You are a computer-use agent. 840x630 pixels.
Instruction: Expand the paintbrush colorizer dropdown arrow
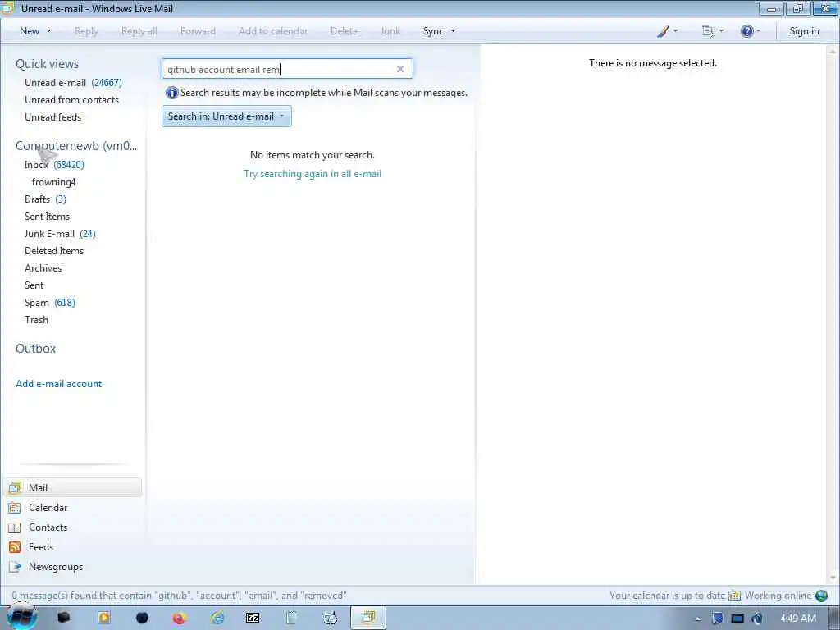click(x=676, y=31)
